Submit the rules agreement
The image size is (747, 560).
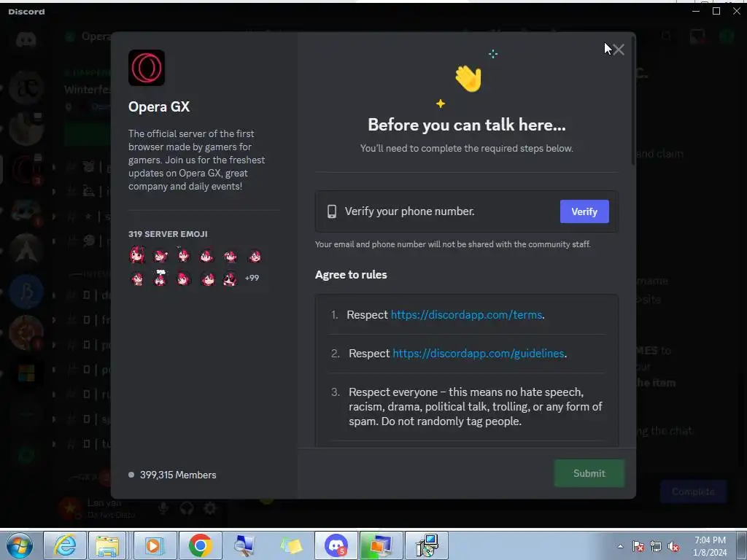point(589,473)
